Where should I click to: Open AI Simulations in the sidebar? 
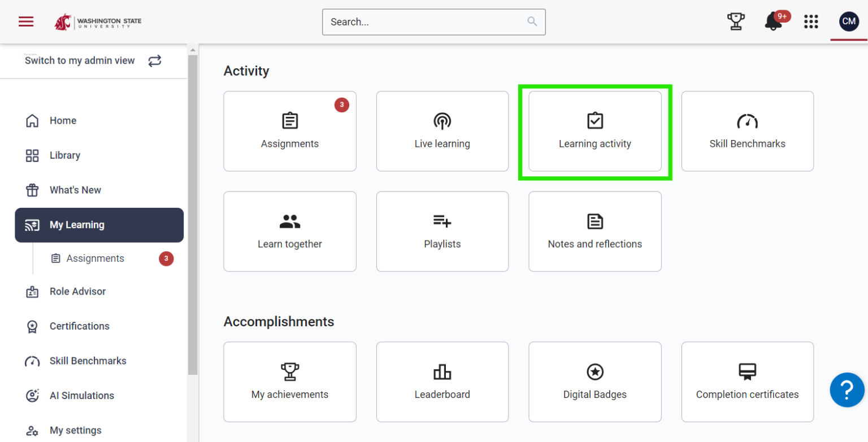click(x=81, y=396)
